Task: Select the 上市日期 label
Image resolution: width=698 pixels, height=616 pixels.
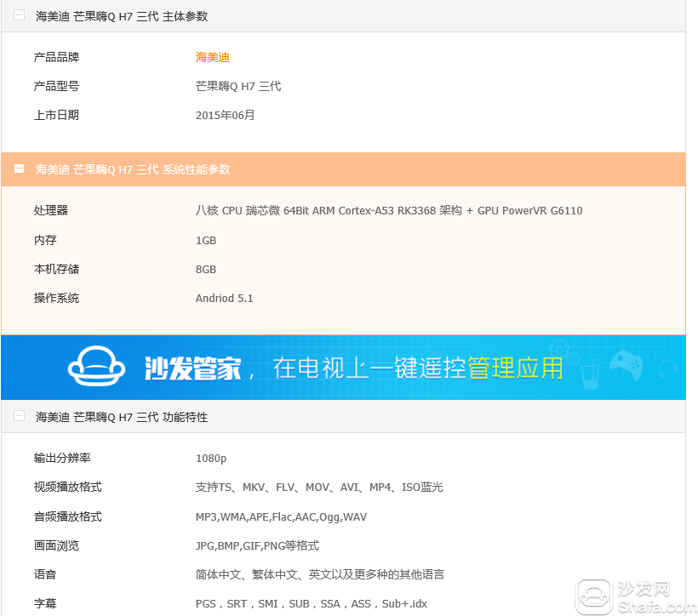Action: click(x=56, y=115)
